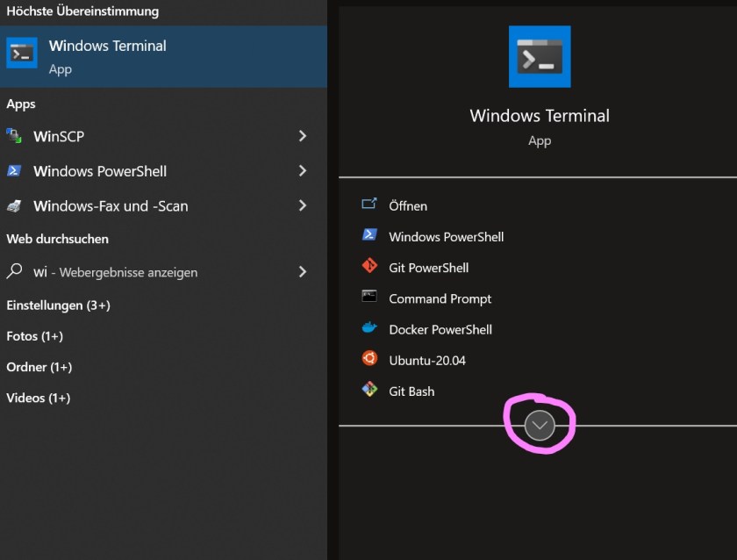The image size is (737, 560).
Task: Show Ordner (1+) search results
Action: pos(39,367)
